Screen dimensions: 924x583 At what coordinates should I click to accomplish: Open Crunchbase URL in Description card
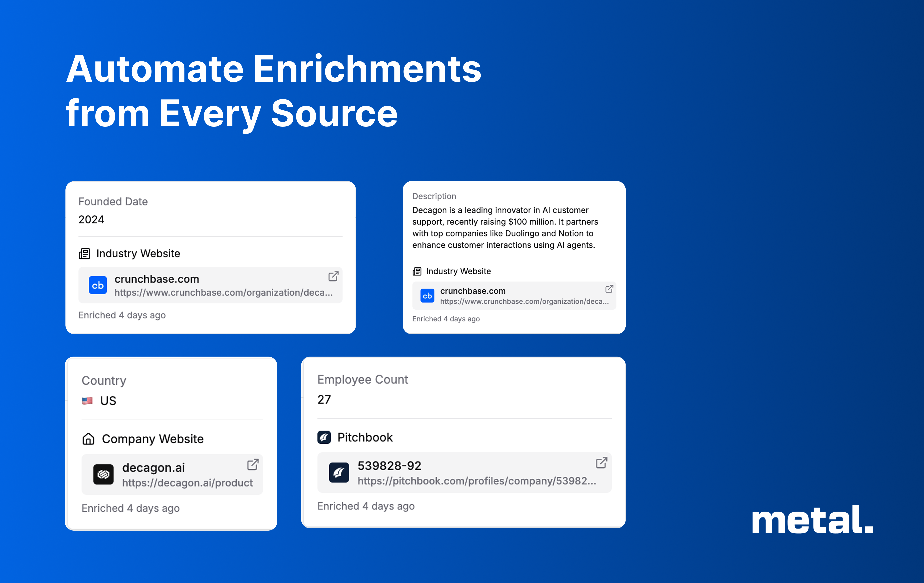(x=524, y=302)
